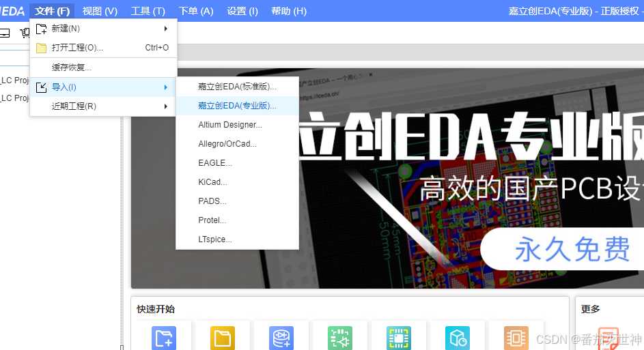Import from 嘉立创EDA(专业版)...
The image size is (644, 350).
(237, 106)
